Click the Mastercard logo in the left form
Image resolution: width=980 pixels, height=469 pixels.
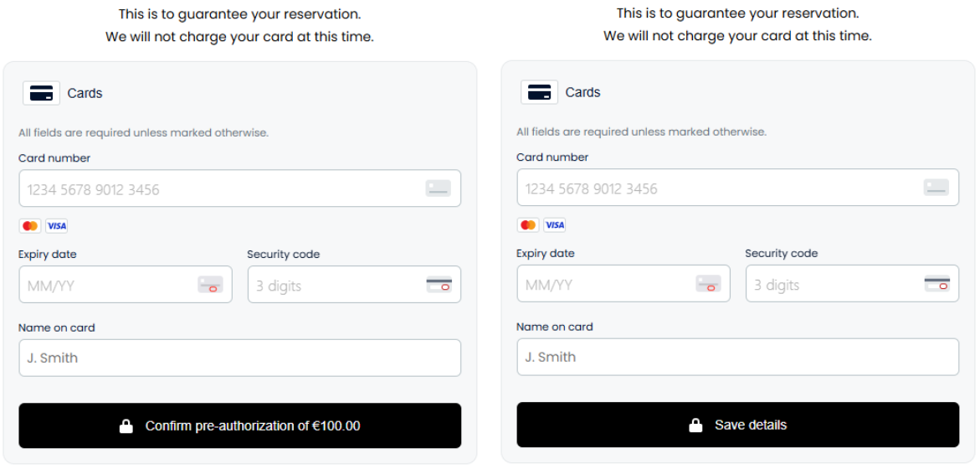pyautogui.click(x=30, y=226)
